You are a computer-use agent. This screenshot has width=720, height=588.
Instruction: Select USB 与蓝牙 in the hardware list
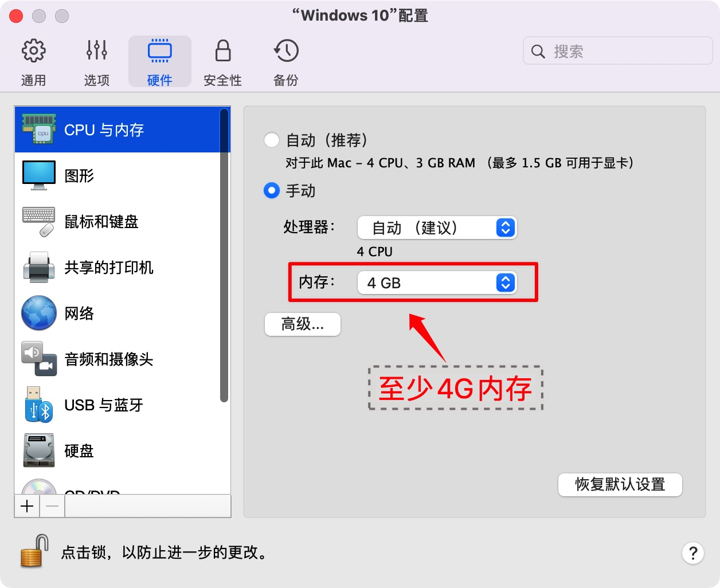coord(118,405)
